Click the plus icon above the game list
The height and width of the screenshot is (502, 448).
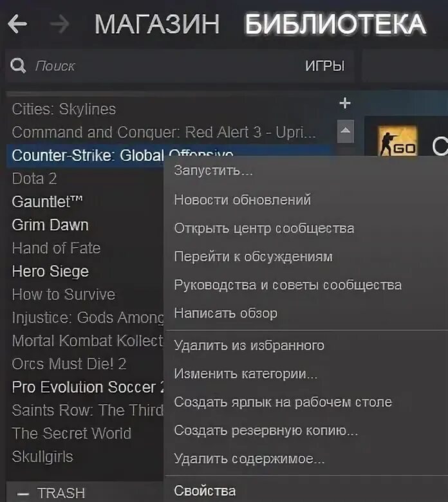(345, 103)
